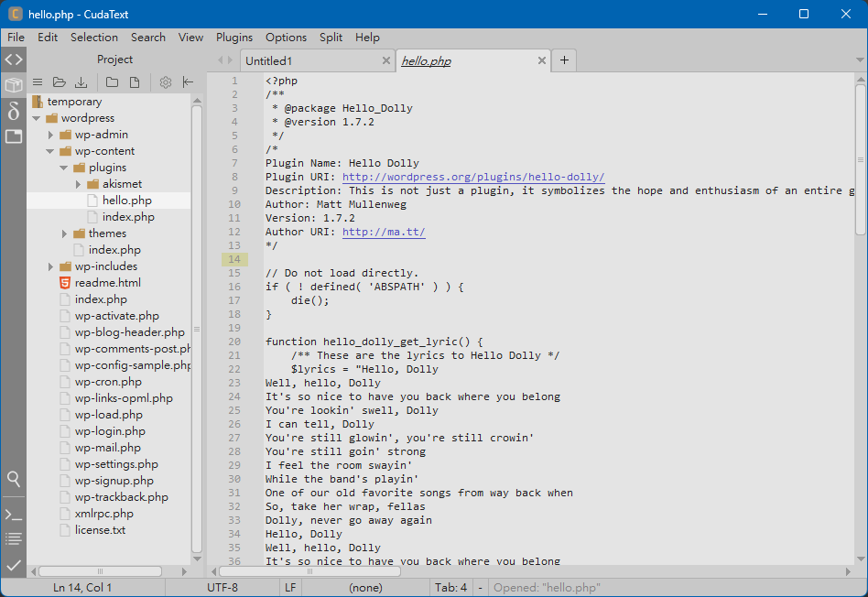Open the Plugins menu
Image resolution: width=868 pixels, height=597 pixels.
(234, 38)
